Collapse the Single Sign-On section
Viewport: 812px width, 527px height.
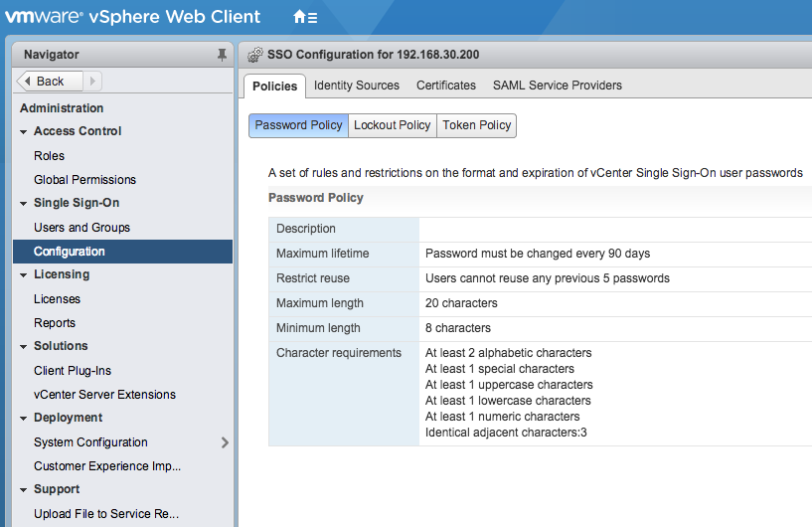coord(24,203)
